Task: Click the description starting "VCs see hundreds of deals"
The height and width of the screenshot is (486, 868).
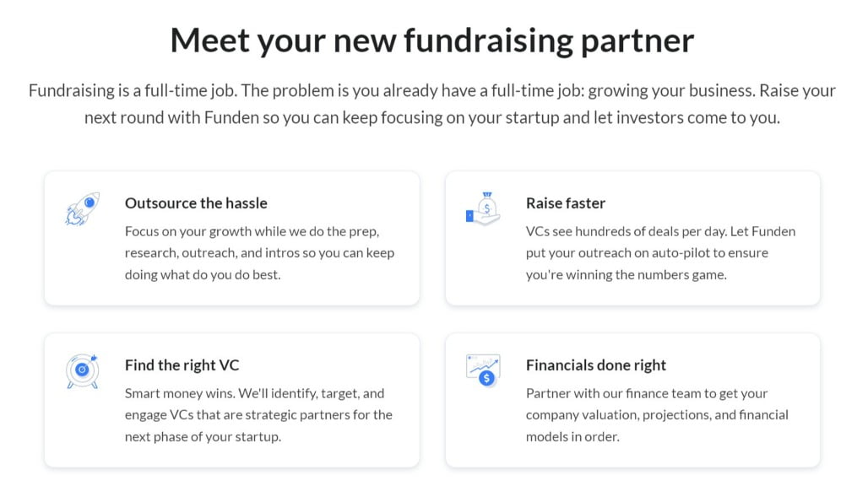Action: (660, 253)
